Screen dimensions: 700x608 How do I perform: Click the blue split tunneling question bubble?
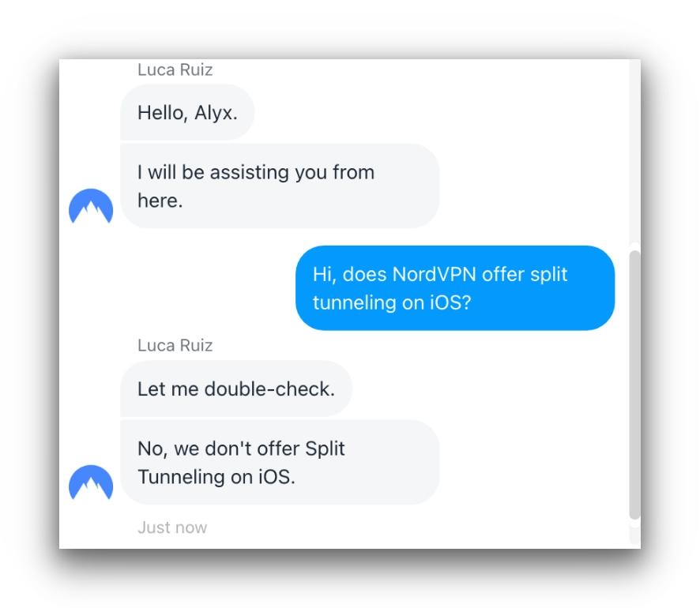click(x=455, y=288)
